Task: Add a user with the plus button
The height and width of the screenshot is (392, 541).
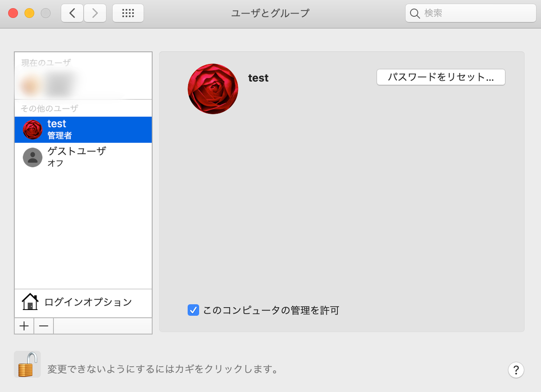Action: 24,326
